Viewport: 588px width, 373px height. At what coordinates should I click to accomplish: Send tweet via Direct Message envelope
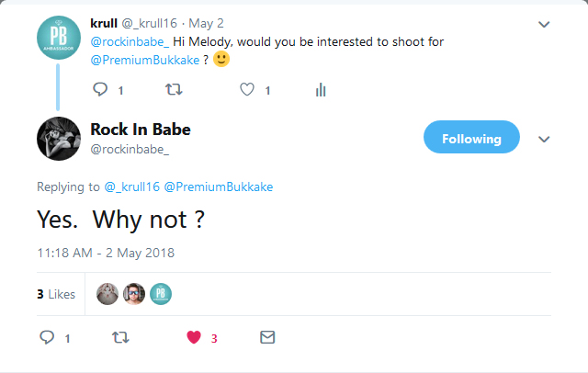pos(267,337)
